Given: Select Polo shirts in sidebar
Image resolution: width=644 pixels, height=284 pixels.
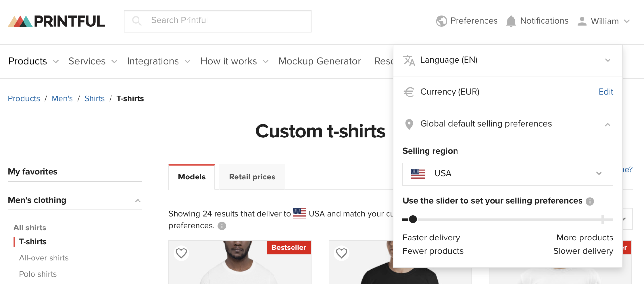Looking at the screenshot, I should click(38, 274).
